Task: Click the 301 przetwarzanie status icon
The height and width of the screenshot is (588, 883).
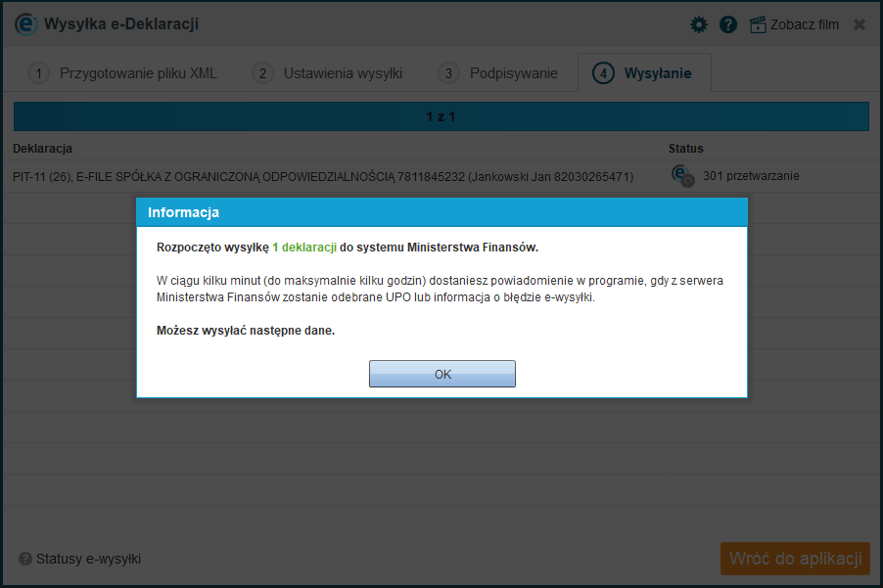Action: pyautogui.click(x=682, y=175)
